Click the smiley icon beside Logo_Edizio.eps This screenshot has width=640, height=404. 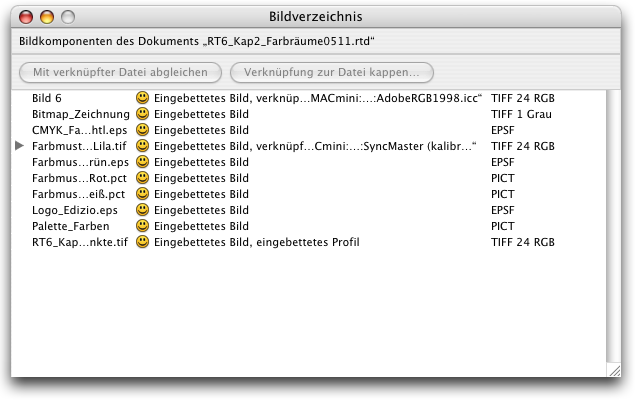pyautogui.click(x=143, y=210)
